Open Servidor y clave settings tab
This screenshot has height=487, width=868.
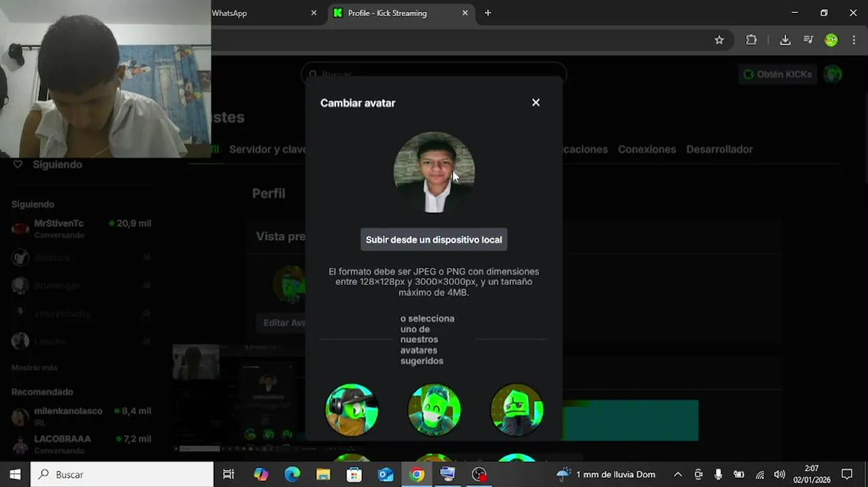coord(268,149)
